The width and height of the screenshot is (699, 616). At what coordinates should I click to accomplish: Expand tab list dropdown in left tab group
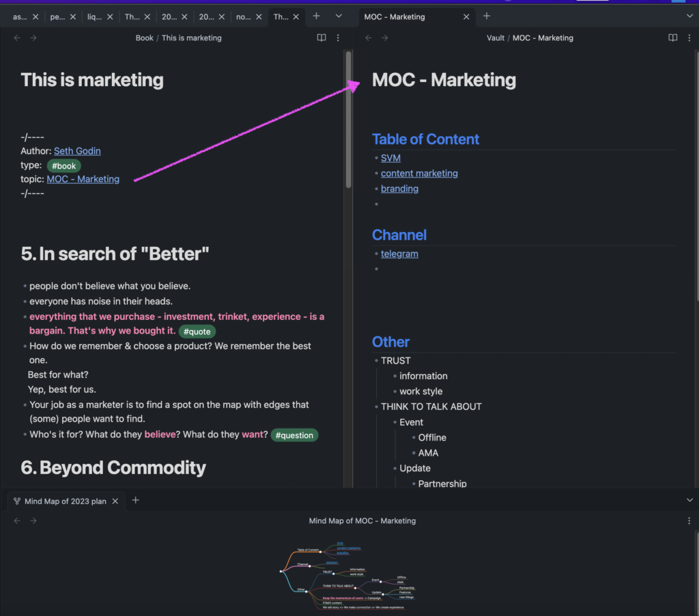(x=339, y=16)
